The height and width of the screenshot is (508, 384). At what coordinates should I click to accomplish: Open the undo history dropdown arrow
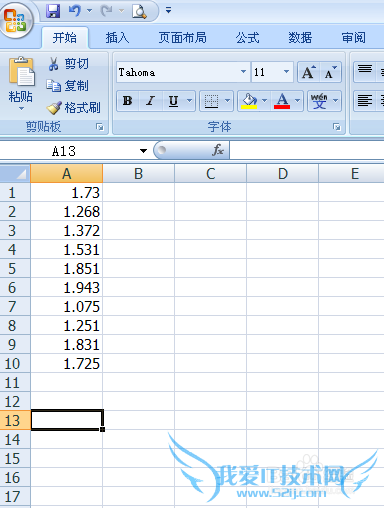(x=89, y=11)
